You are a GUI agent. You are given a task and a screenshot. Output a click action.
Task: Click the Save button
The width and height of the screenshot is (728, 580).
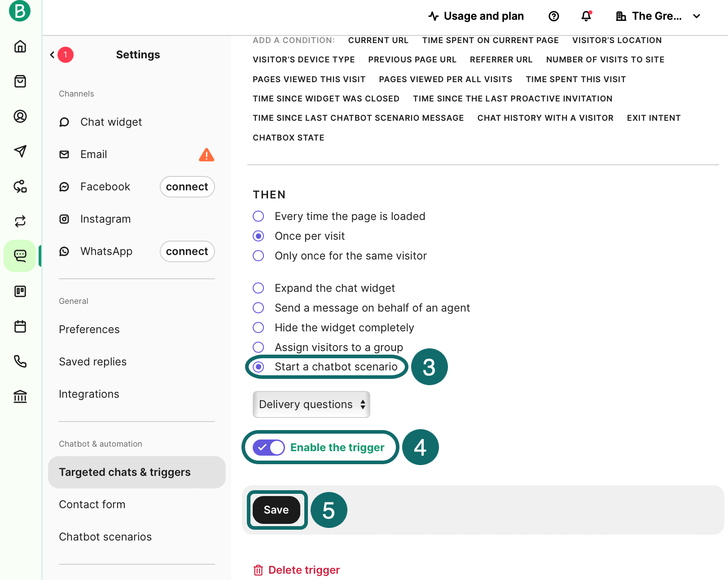276,510
